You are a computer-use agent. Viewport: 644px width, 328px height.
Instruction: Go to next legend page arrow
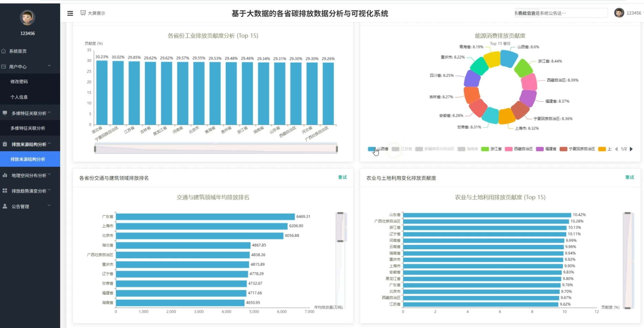pyautogui.click(x=631, y=149)
